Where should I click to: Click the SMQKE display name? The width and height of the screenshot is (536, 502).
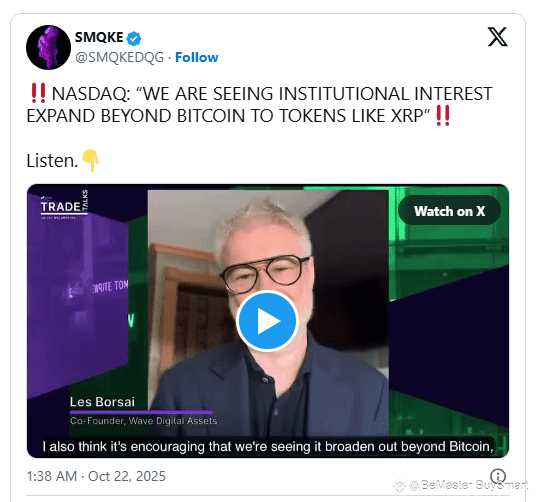(99, 37)
